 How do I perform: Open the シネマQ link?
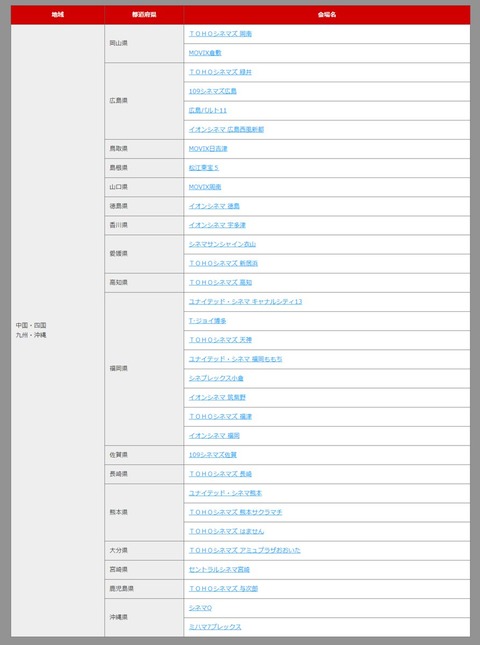click(x=200, y=608)
